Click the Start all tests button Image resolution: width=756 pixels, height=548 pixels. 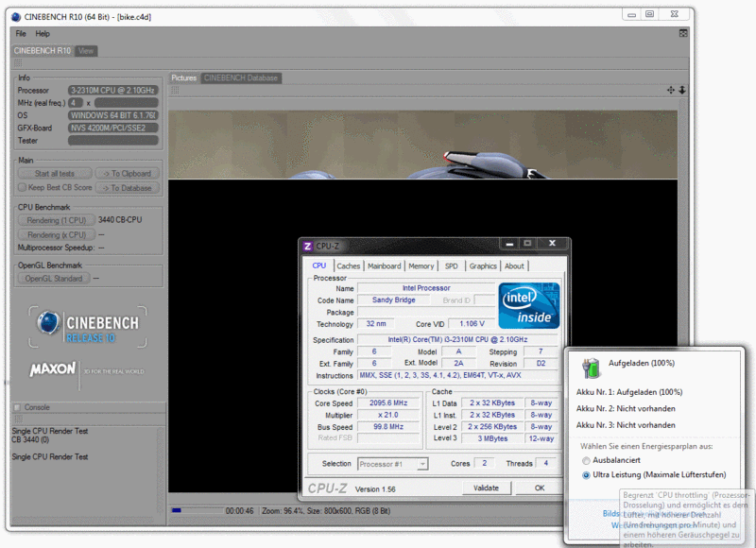55,174
